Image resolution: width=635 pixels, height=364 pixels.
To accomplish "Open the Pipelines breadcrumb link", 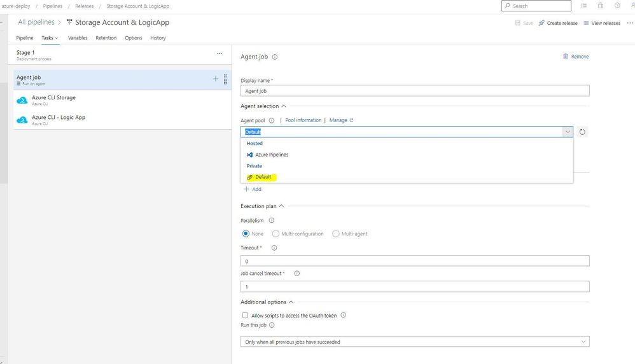I will 53,6.
